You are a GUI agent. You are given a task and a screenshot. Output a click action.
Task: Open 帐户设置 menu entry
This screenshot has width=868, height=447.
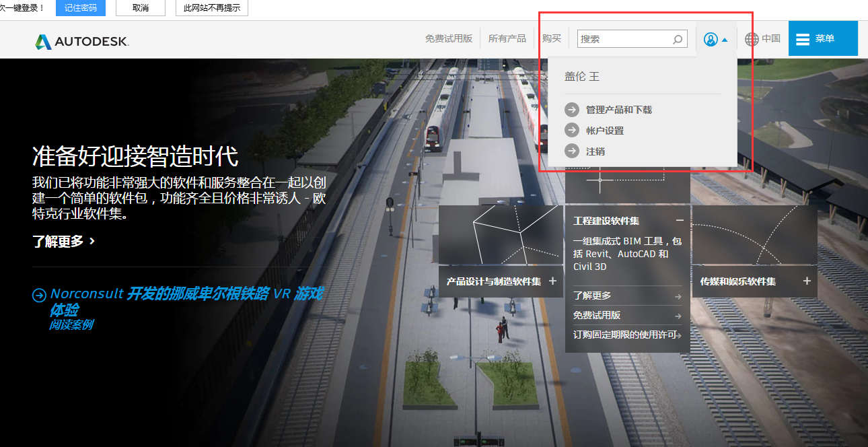[x=605, y=131]
